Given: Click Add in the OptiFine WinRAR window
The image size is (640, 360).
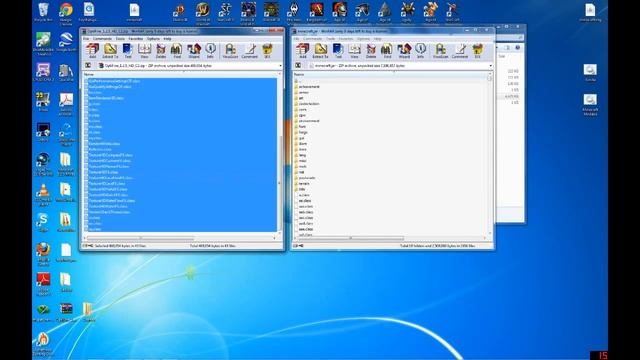Looking at the screenshot, I should 92,51.
